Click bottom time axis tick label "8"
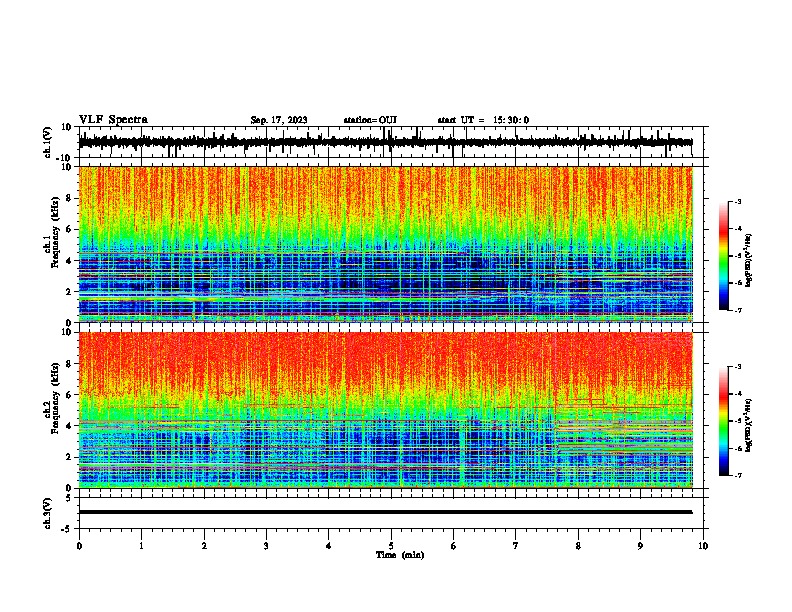The height and width of the screenshot is (612, 792). coord(578,546)
